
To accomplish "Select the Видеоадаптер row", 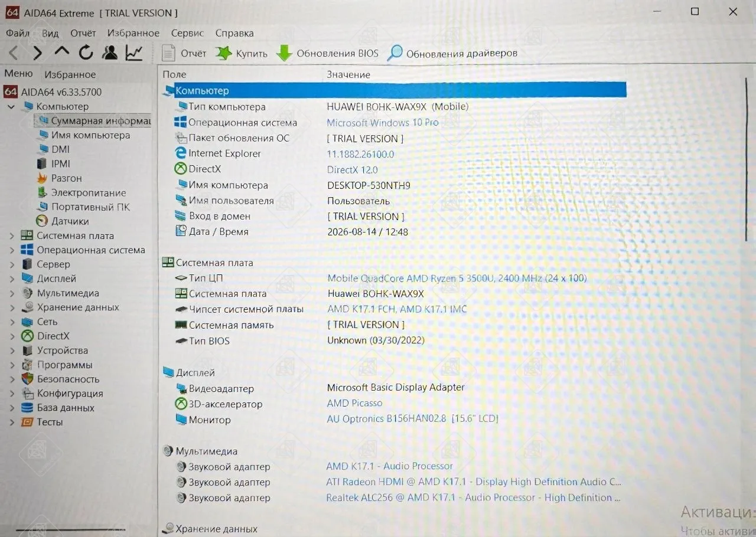I will click(394, 388).
